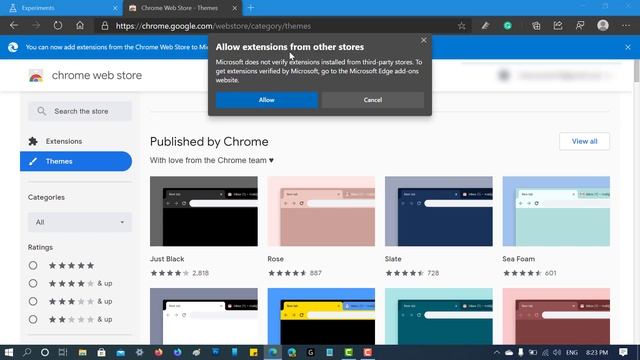Click the Slate theme title
The width and height of the screenshot is (640, 360).
point(393,259)
